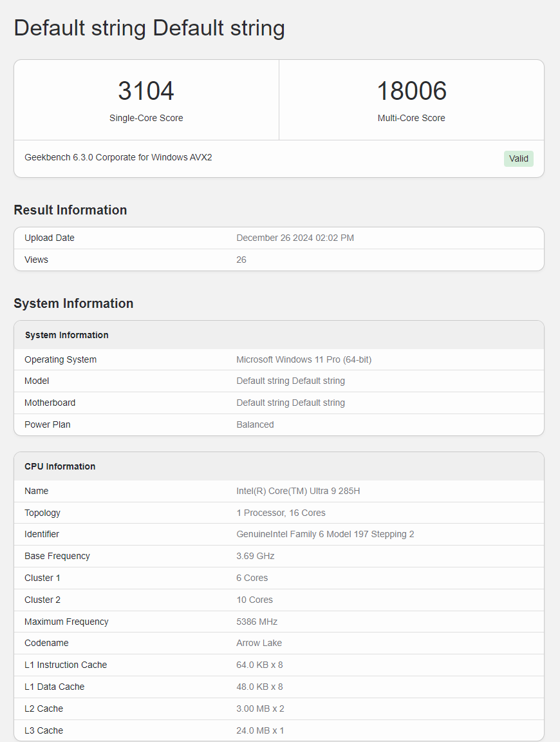Select the Multi-Core Score 18006
The height and width of the screenshot is (742, 560).
click(411, 91)
